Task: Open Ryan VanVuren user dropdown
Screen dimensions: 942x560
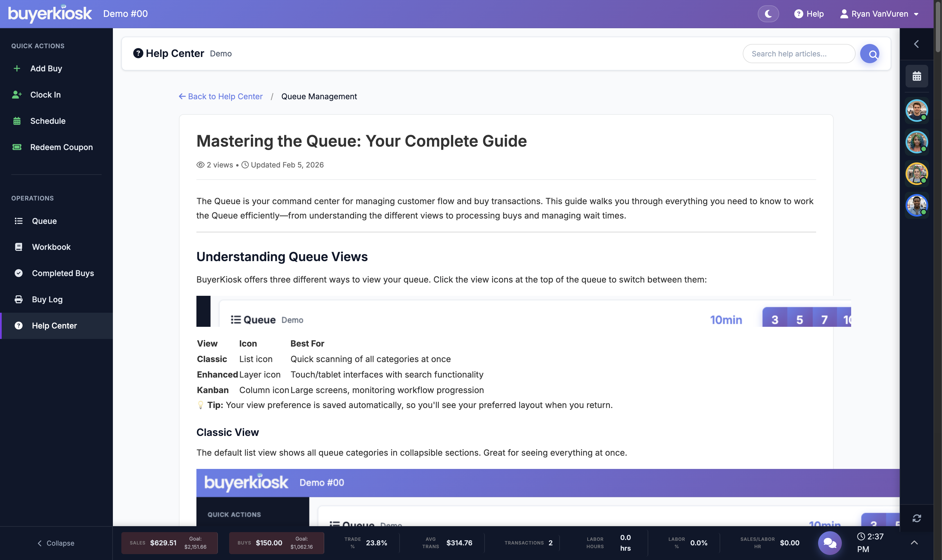Action: (x=879, y=14)
